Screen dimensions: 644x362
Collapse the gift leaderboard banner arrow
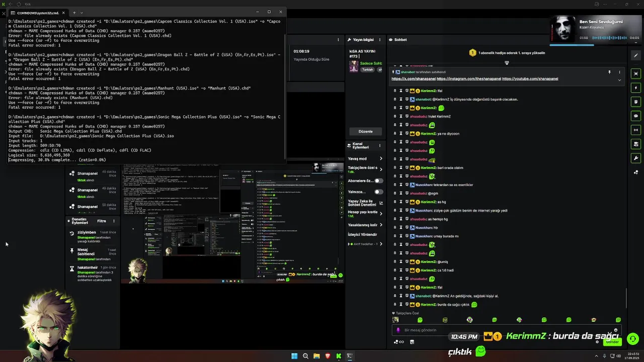(x=507, y=63)
